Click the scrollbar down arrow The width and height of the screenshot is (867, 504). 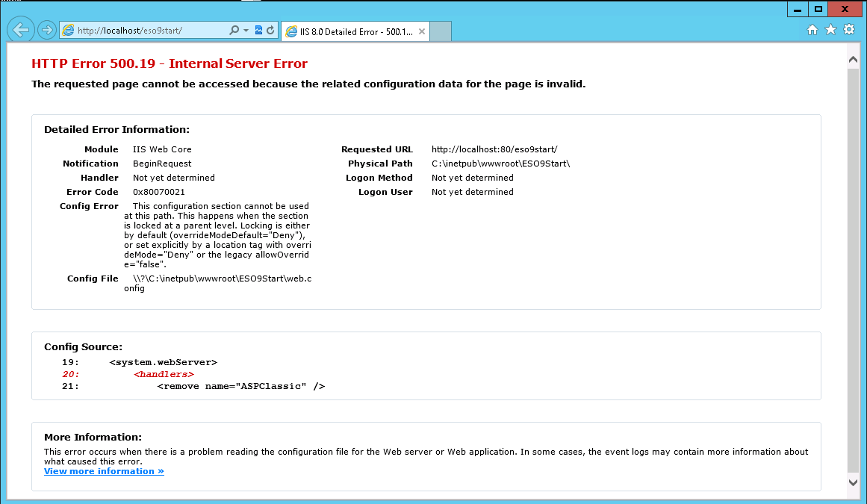[853, 482]
